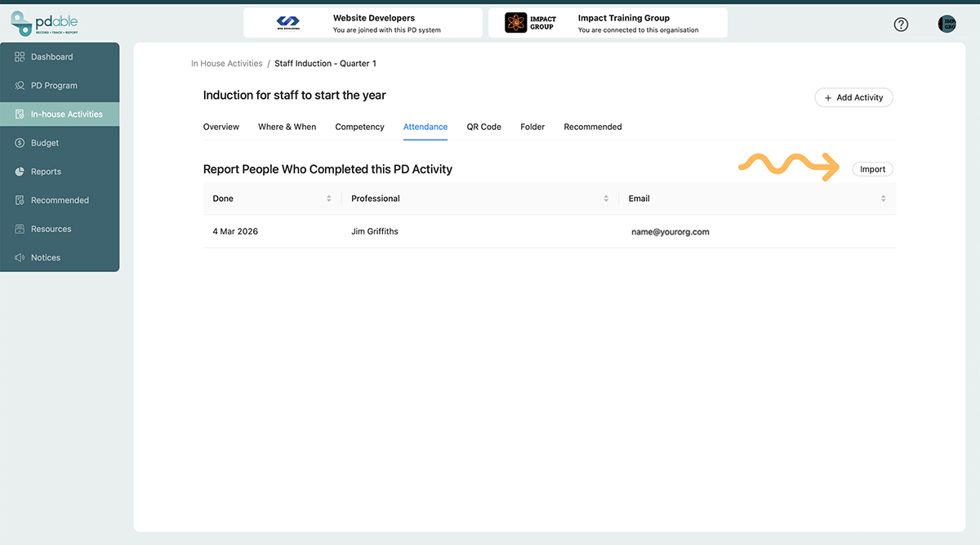This screenshot has width=980, height=545.
Task: Open Notices in the sidebar
Action: 60,257
